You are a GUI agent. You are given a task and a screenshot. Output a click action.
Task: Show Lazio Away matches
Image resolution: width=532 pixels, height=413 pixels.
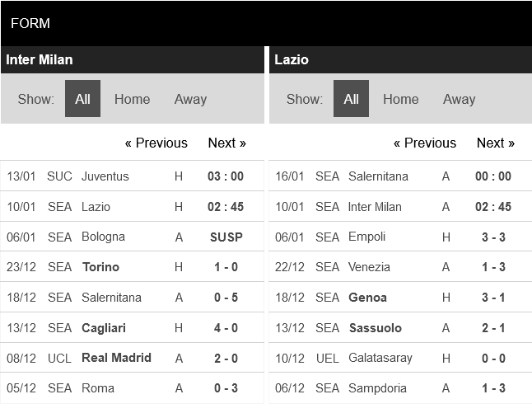(459, 99)
